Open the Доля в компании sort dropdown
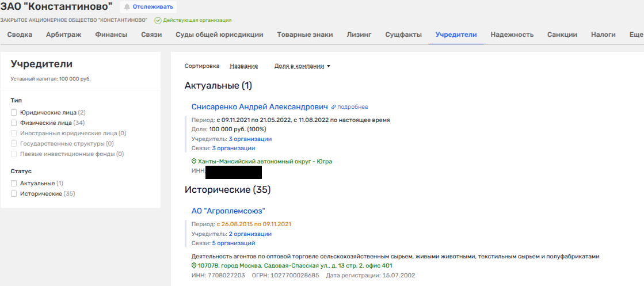 [302, 66]
